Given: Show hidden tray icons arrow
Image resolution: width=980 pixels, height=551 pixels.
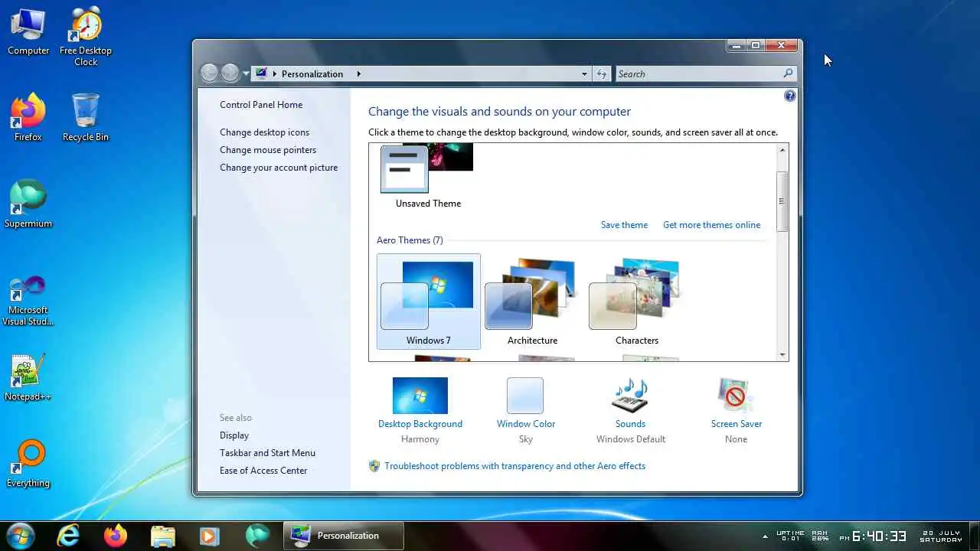Looking at the screenshot, I should pos(765,536).
